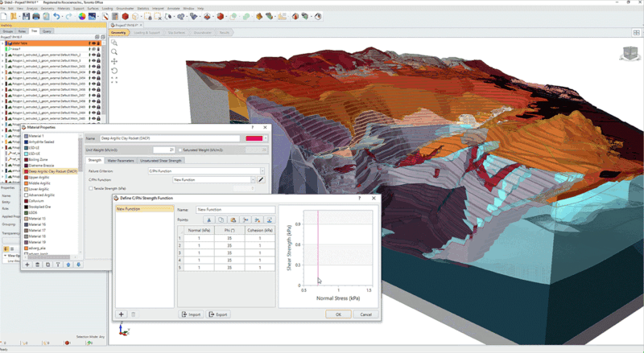644x353 pixels.
Task: Click the cut points scissors icon
Action: 209,220
